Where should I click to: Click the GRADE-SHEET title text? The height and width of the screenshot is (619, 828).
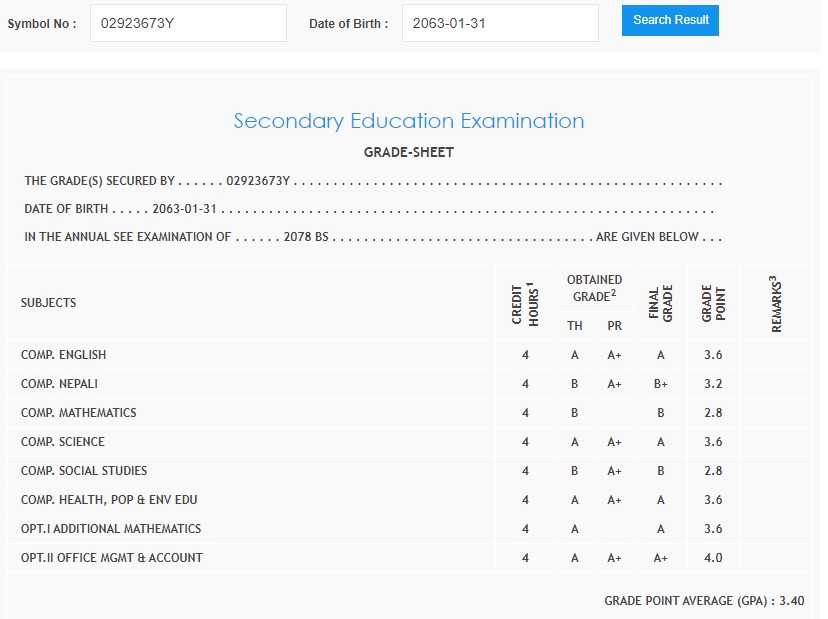pyautogui.click(x=408, y=153)
